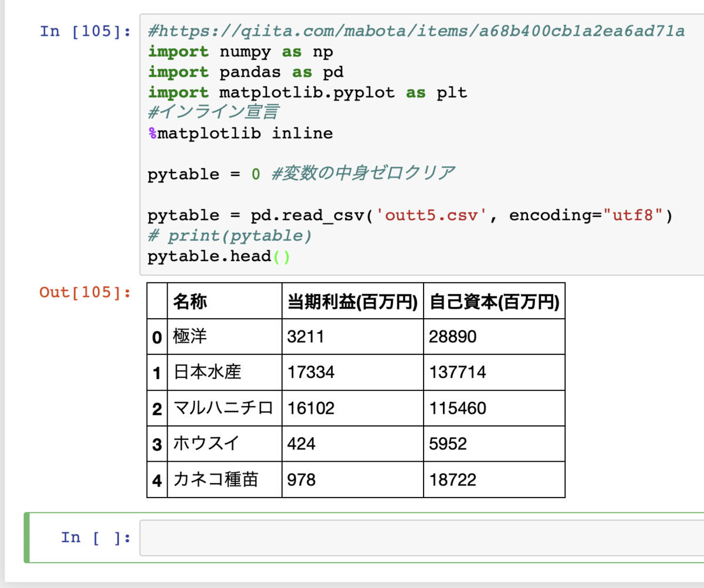Click the pytable.head() function call
The height and width of the screenshot is (588, 704).
(x=217, y=256)
